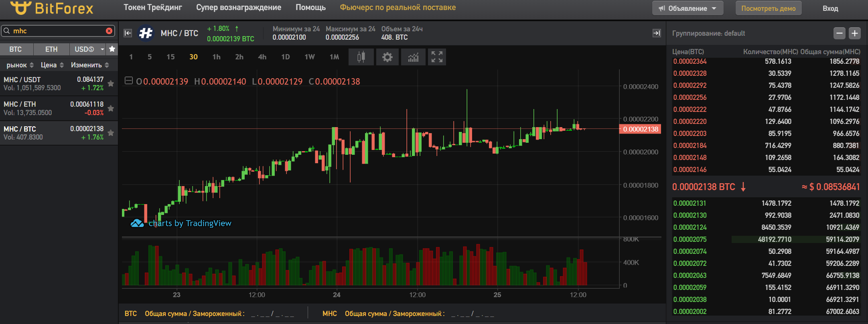Switch chart interval to 1D
Screen dimensions: 868x324
[x=286, y=57]
